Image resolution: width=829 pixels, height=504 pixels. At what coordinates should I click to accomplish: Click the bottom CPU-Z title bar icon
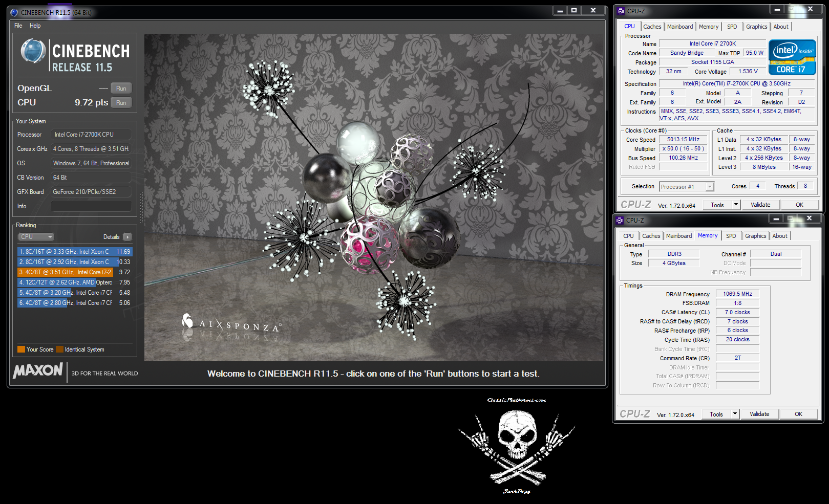tap(620, 220)
